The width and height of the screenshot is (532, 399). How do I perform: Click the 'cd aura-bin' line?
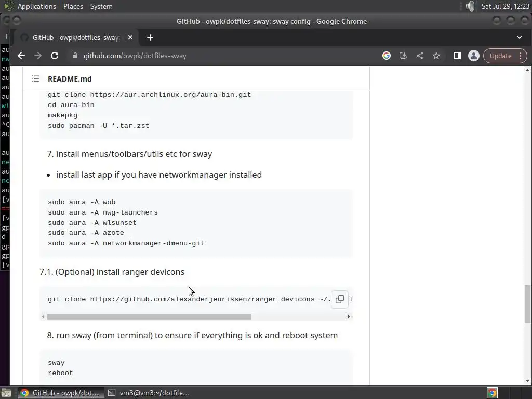(71, 105)
